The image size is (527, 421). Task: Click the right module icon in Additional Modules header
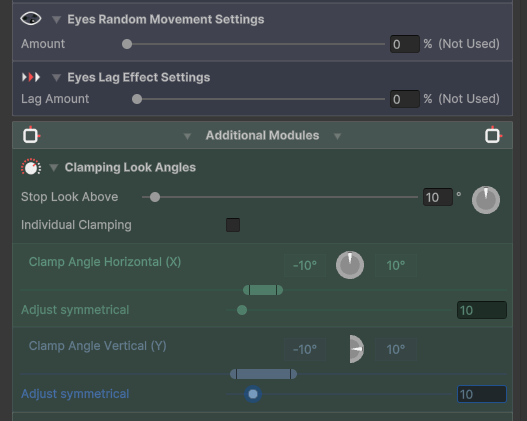click(x=493, y=135)
